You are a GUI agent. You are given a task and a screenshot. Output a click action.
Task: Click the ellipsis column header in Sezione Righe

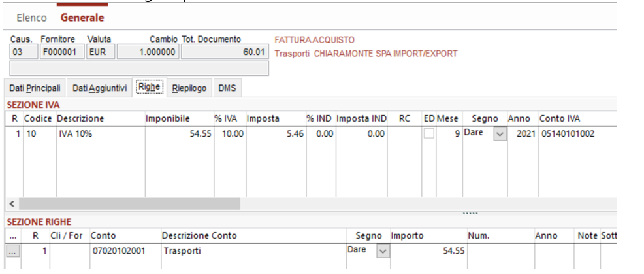pos(12,235)
